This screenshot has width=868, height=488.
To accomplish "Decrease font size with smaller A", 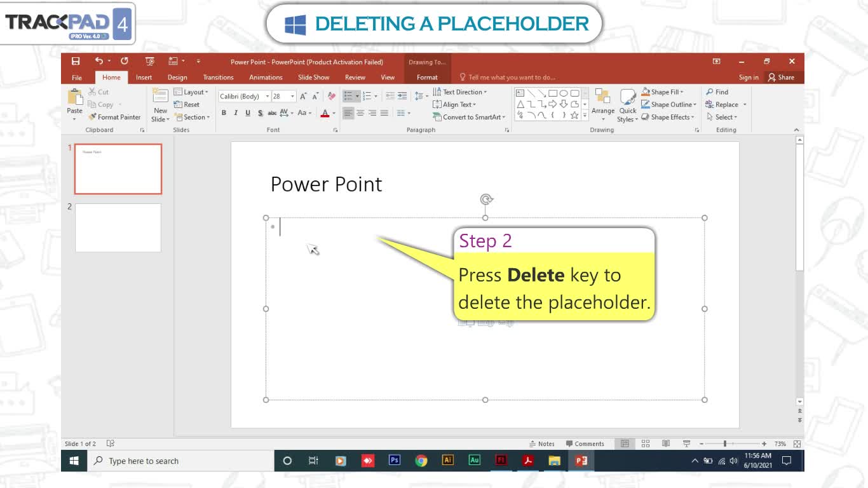I will coord(315,97).
